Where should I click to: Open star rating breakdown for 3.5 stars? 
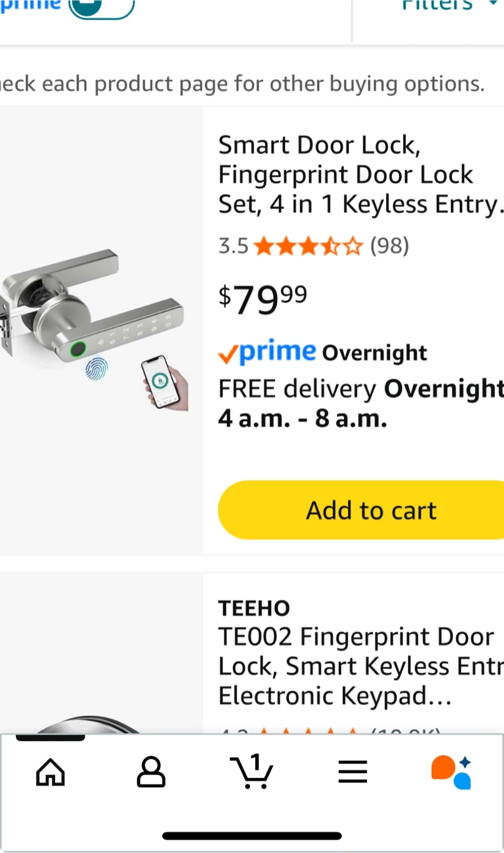(307, 246)
